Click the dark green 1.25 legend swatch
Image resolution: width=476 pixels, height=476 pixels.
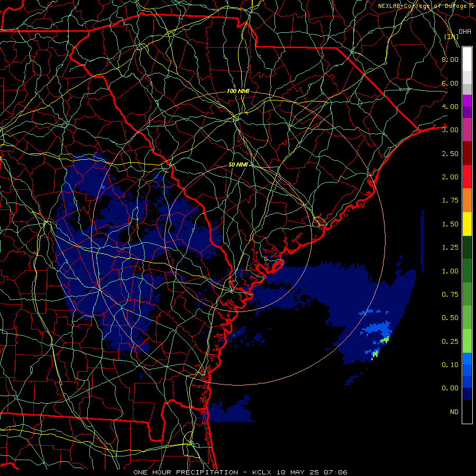[467, 247]
